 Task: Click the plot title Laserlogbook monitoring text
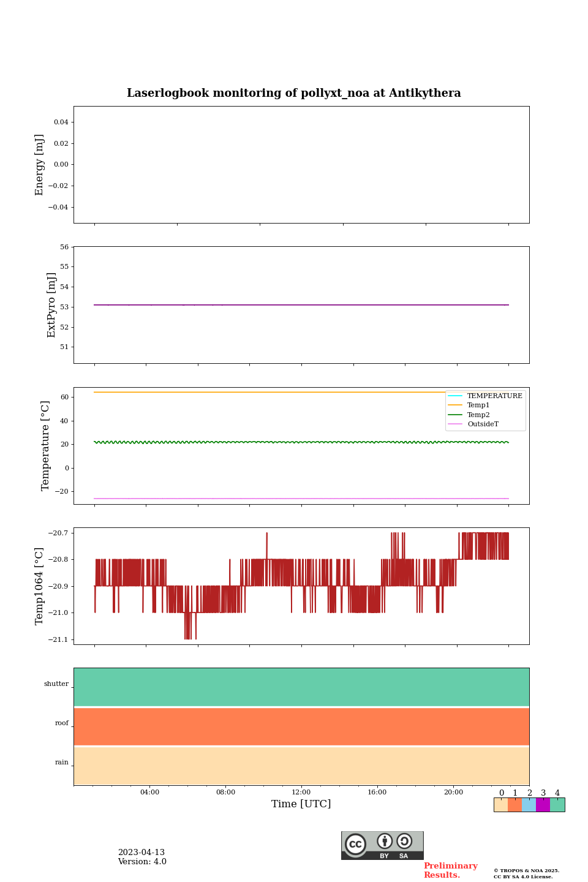point(294,93)
